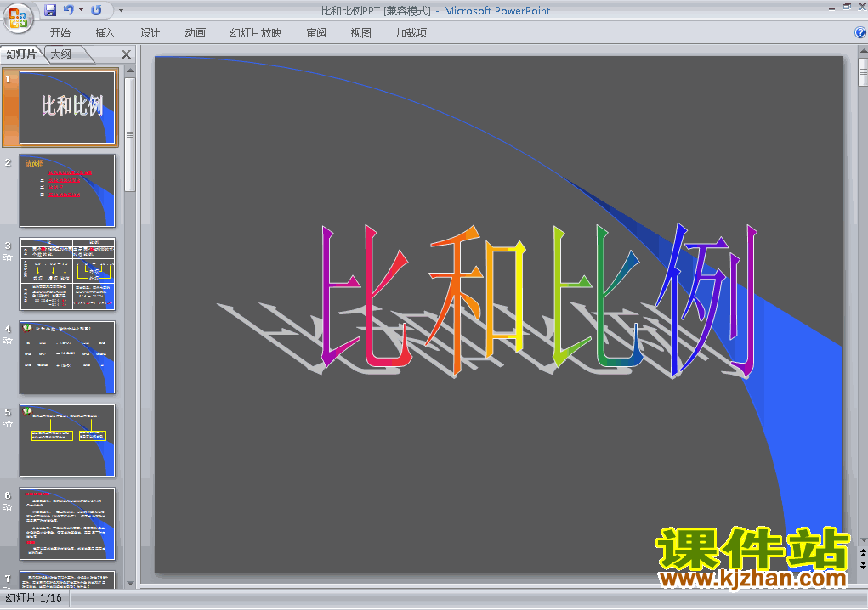Image resolution: width=868 pixels, height=610 pixels.
Task: Redo the last action
Action: tap(96, 10)
